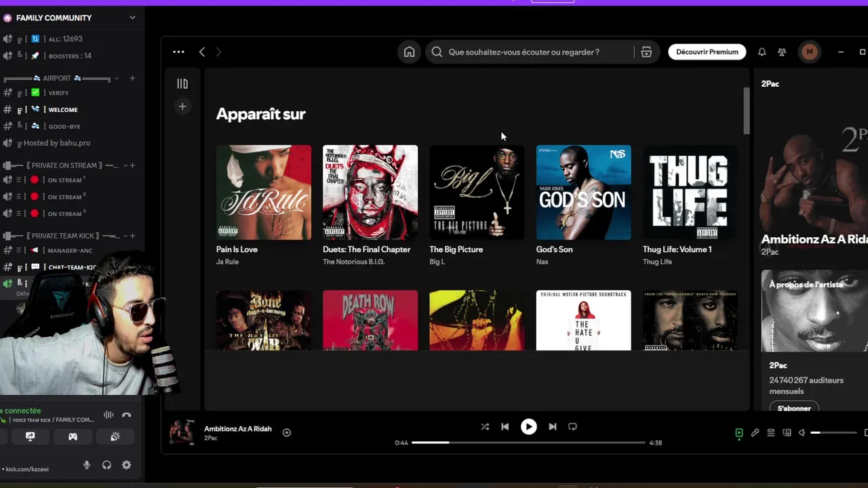Open the connect to a device icon
This screenshot has height=488, width=868.
(x=787, y=432)
